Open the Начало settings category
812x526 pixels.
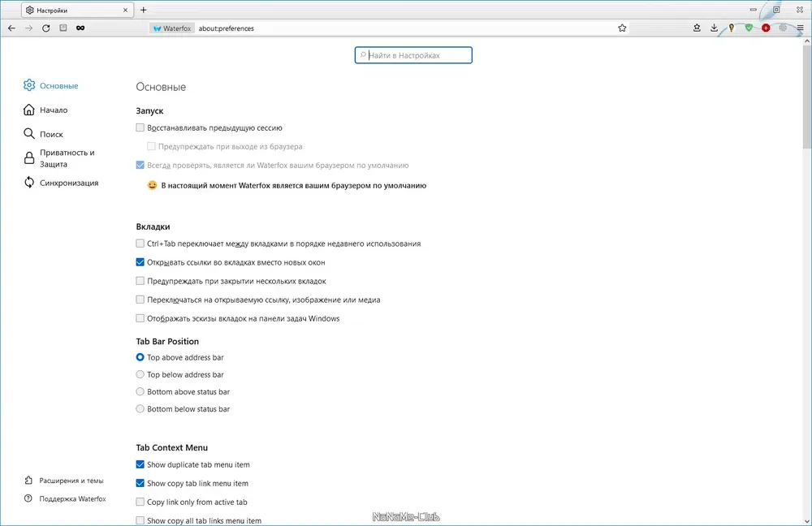pos(45,110)
